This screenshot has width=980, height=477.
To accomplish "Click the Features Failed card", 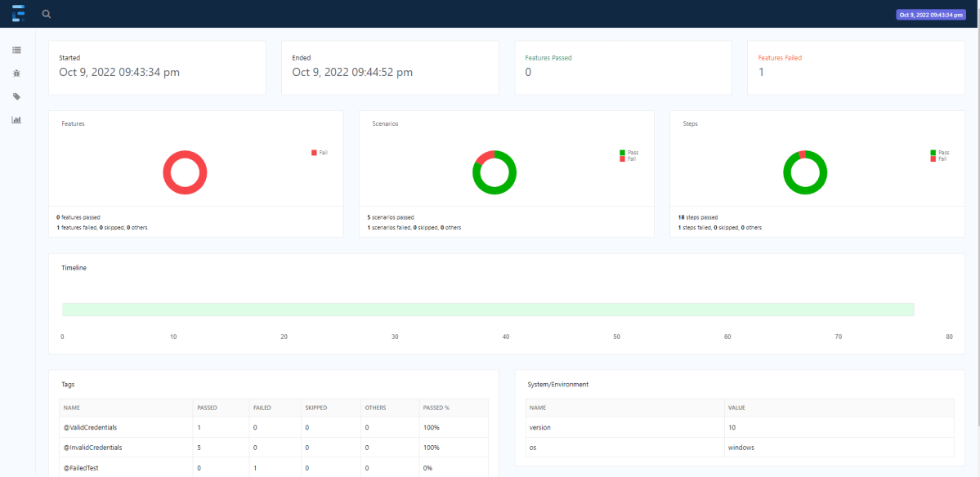I will tap(855, 68).
